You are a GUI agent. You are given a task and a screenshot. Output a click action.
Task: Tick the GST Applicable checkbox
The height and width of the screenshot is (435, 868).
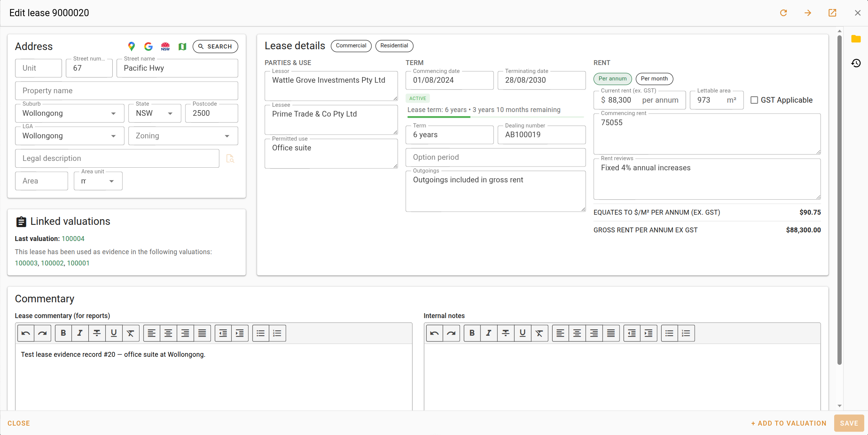[x=754, y=100]
